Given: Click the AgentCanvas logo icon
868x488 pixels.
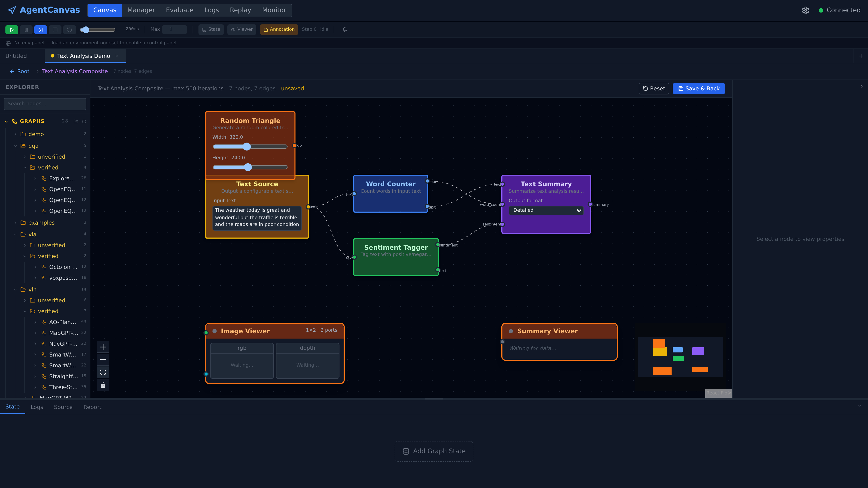Looking at the screenshot, I should pyautogui.click(x=12, y=10).
